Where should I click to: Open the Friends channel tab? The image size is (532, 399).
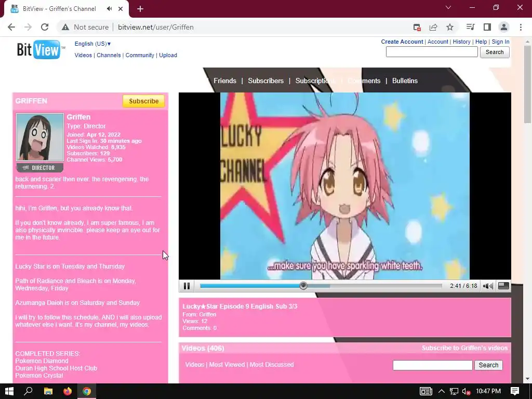point(225,81)
